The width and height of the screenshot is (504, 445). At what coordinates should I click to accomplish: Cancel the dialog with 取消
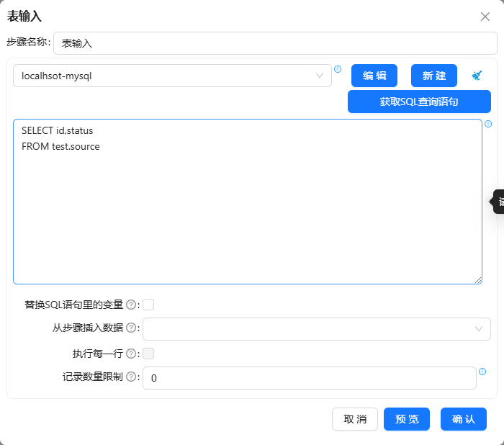click(355, 419)
